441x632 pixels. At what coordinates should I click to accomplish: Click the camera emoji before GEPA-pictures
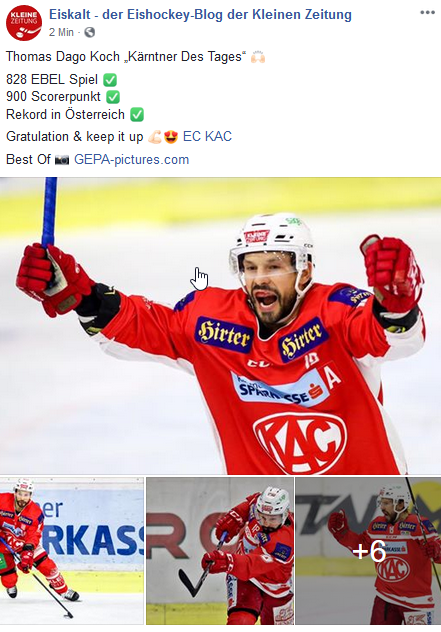point(62,160)
